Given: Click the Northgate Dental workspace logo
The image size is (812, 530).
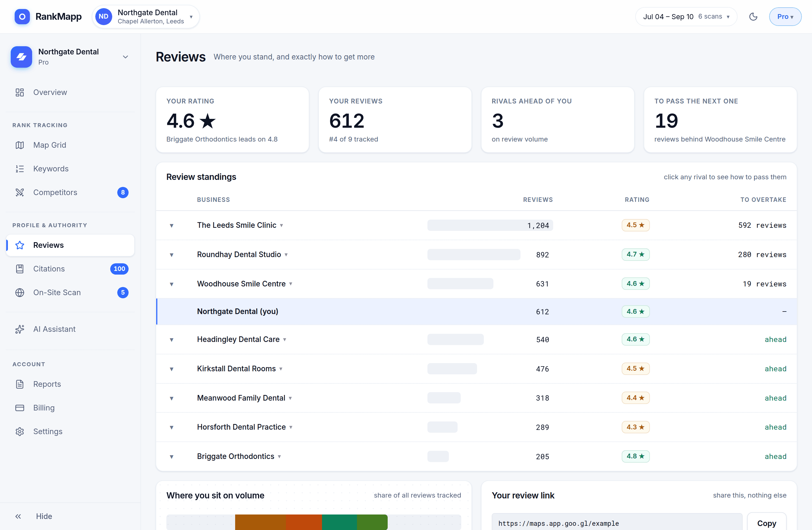Looking at the screenshot, I should (x=21, y=57).
